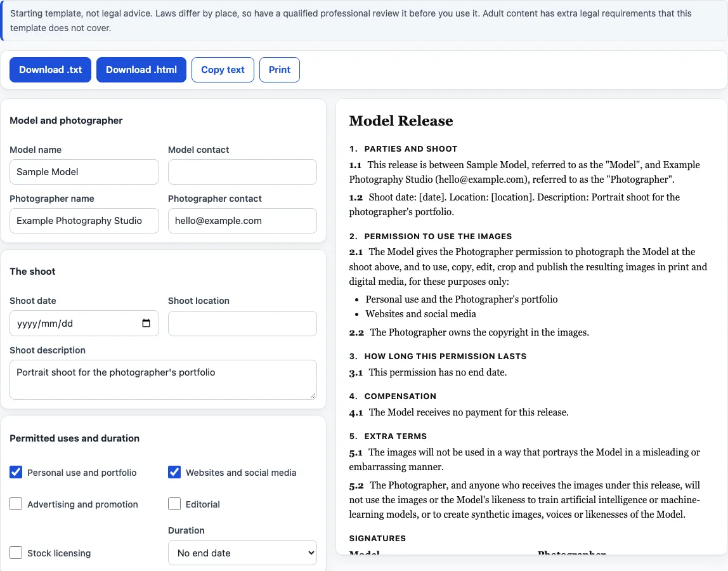Click 'The Photographer owns the copyright' clause

pos(479,332)
